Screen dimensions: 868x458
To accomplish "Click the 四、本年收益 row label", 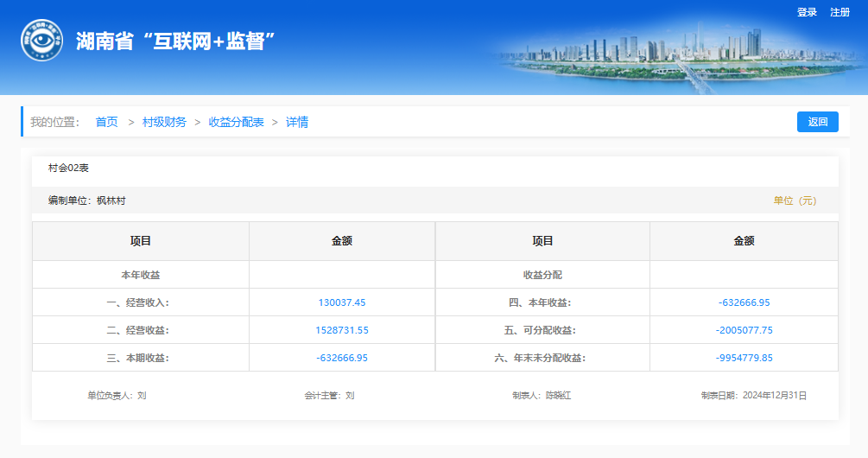I will (540, 302).
